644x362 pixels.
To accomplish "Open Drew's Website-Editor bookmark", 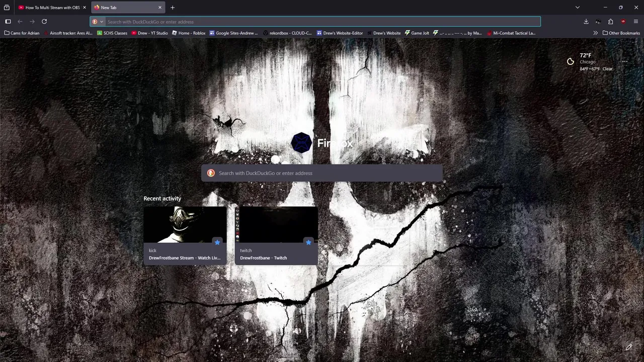I will (x=340, y=33).
